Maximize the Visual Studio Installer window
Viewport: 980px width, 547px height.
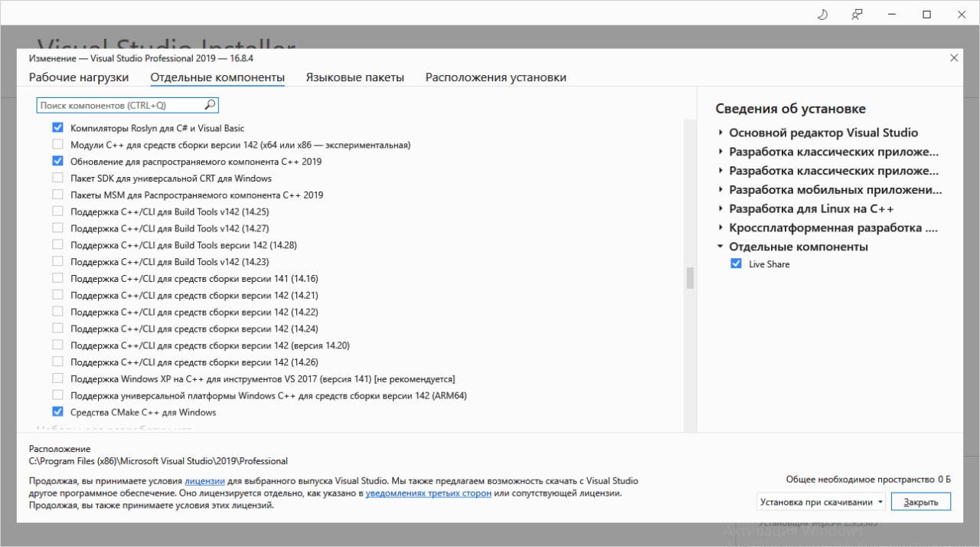[926, 15]
